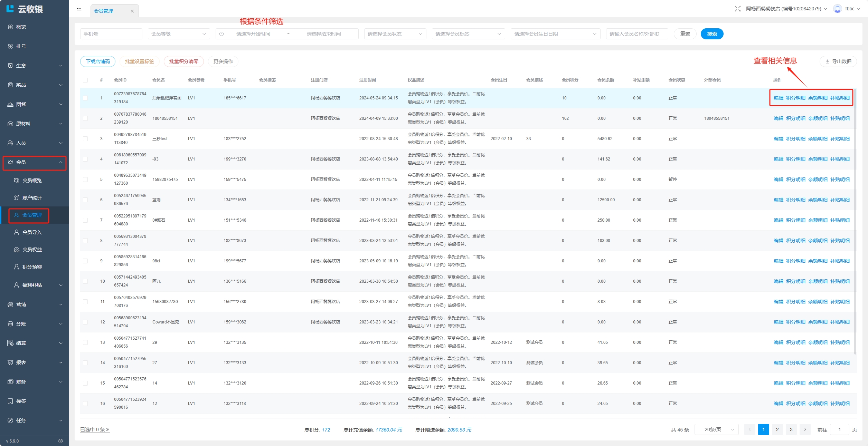Expand the 请选择会员状态 dropdown
Screen dimensions: 868x446
pos(395,34)
